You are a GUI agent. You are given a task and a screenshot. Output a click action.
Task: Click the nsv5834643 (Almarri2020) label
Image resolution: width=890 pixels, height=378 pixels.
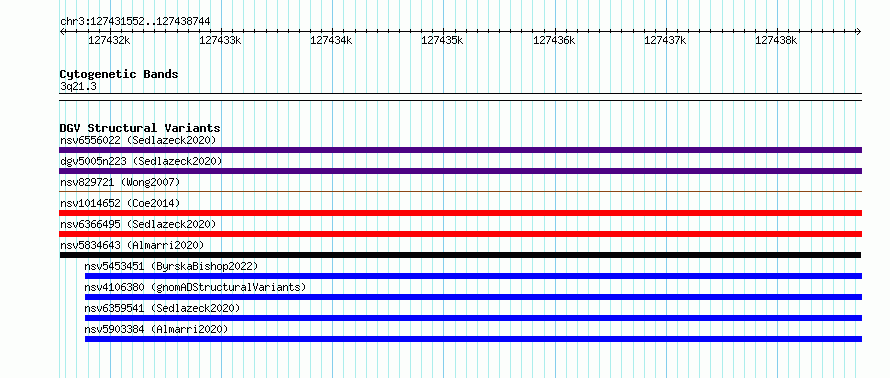(x=132, y=245)
